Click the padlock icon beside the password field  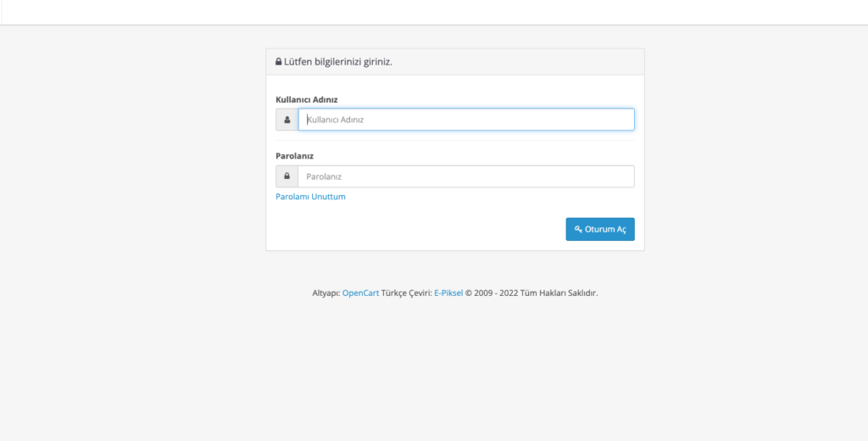(x=287, y=176)
